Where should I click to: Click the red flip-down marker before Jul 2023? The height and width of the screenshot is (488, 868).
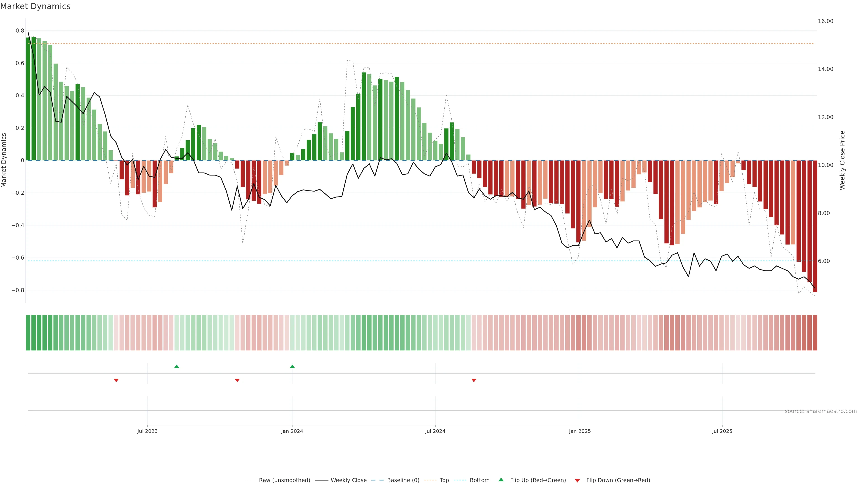(x=116, y=380)
